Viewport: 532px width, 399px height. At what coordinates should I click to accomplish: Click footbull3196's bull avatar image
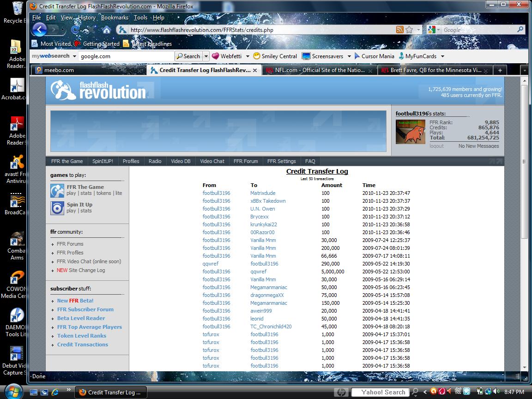[410, 132]
